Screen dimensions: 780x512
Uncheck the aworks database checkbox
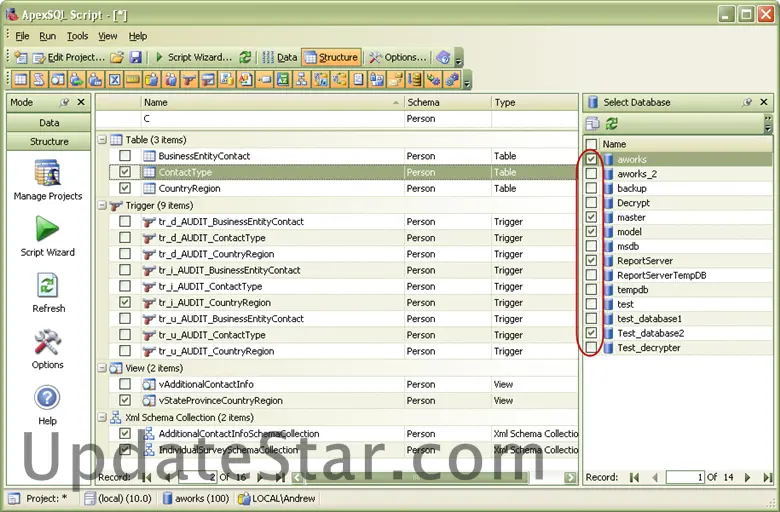coord(591,159)
